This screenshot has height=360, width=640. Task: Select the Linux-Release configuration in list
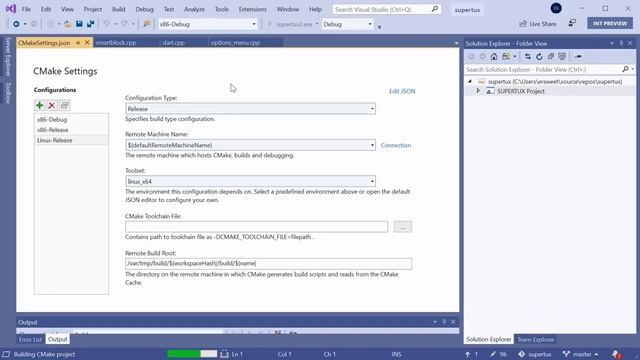point(71,140)
